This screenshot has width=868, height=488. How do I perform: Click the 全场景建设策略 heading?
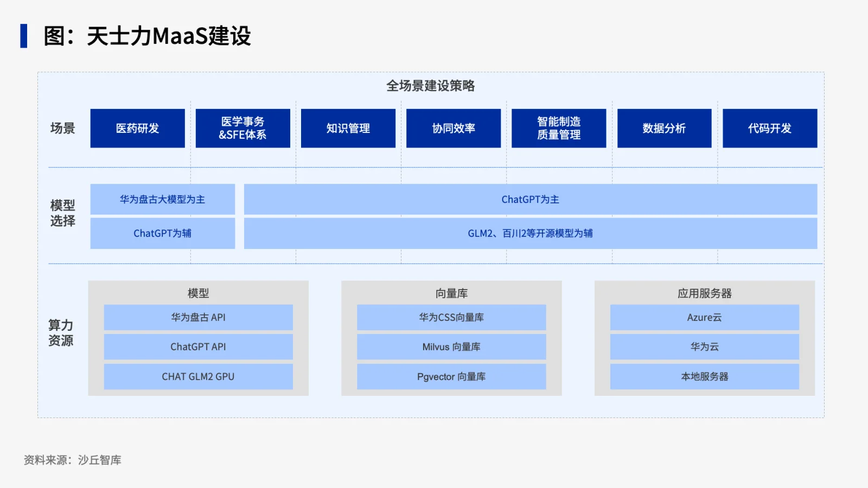coord(431,86)
